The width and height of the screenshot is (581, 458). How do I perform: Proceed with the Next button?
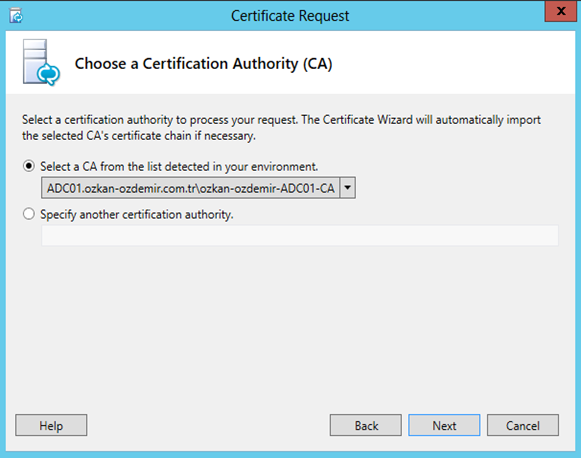pos(444,425)
